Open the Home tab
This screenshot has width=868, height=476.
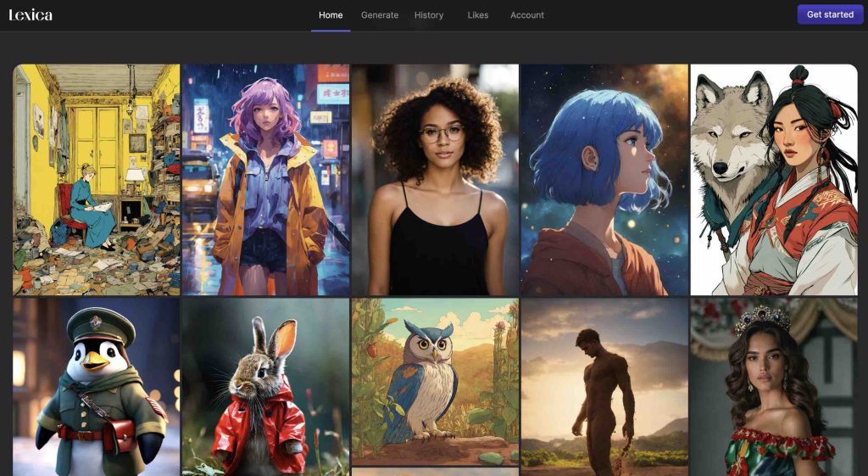(x=331, y=15)
